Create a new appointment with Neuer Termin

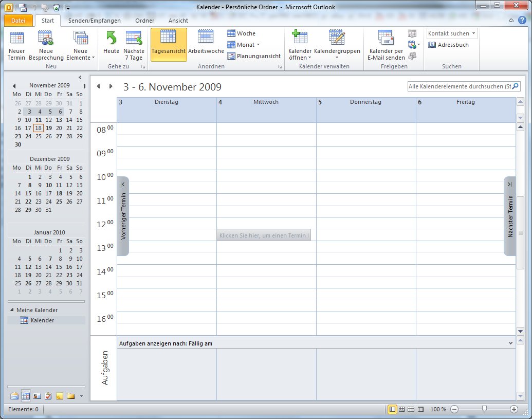[x=16, y=45]
